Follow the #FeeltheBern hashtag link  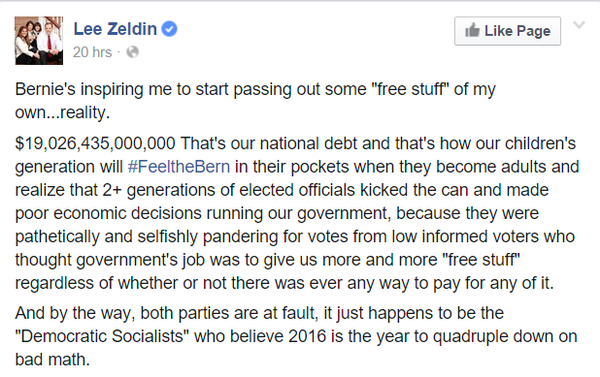179,167
